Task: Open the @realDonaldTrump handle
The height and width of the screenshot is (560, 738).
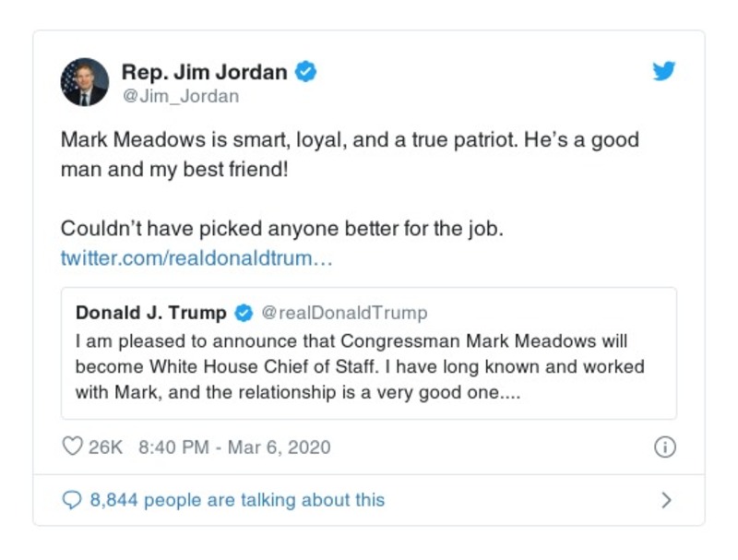Action: coord(345,313)
